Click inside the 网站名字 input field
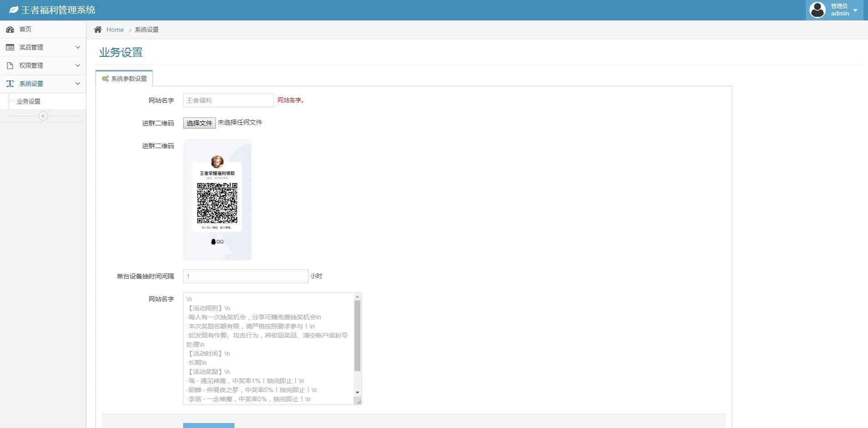 click(x=228, y=100)
